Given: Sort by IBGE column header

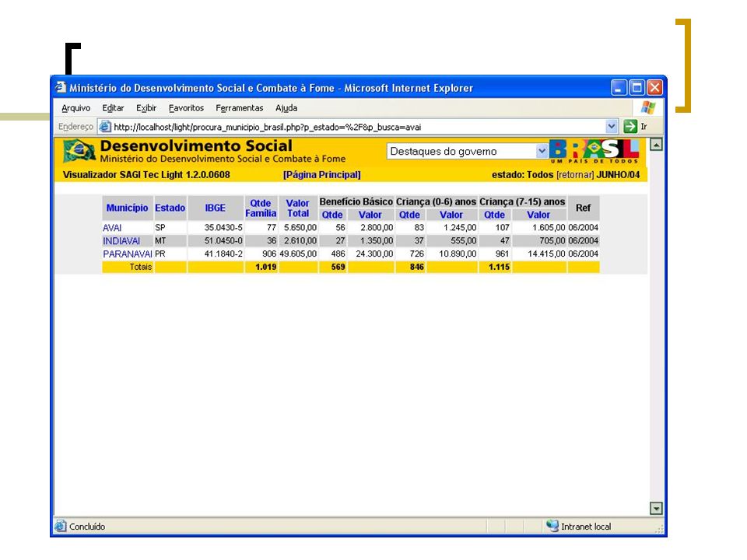Looking at the screenshot, I should 216,208.
